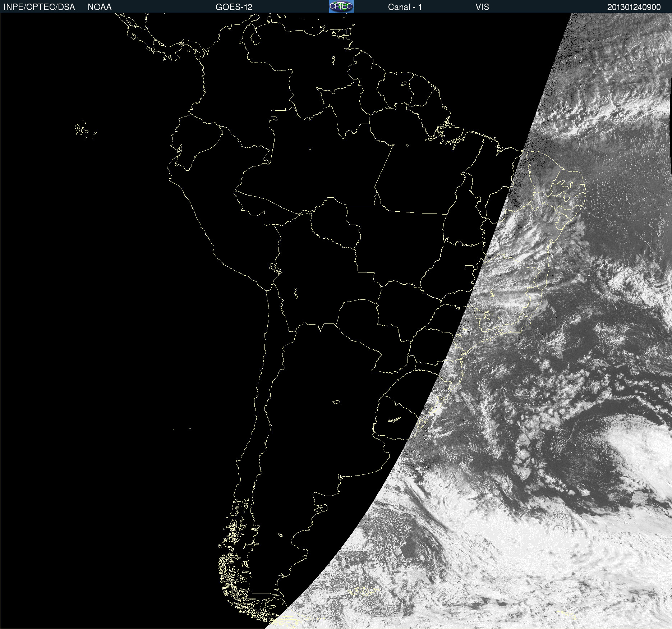Click the NOAA text in header
Viewport: 672px width, 629px height.
pyautogui.click(x=100, y=7)
